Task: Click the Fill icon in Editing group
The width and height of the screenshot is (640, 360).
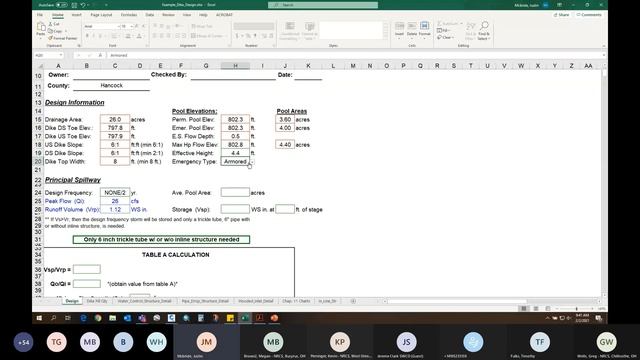Action: point(439,31)
